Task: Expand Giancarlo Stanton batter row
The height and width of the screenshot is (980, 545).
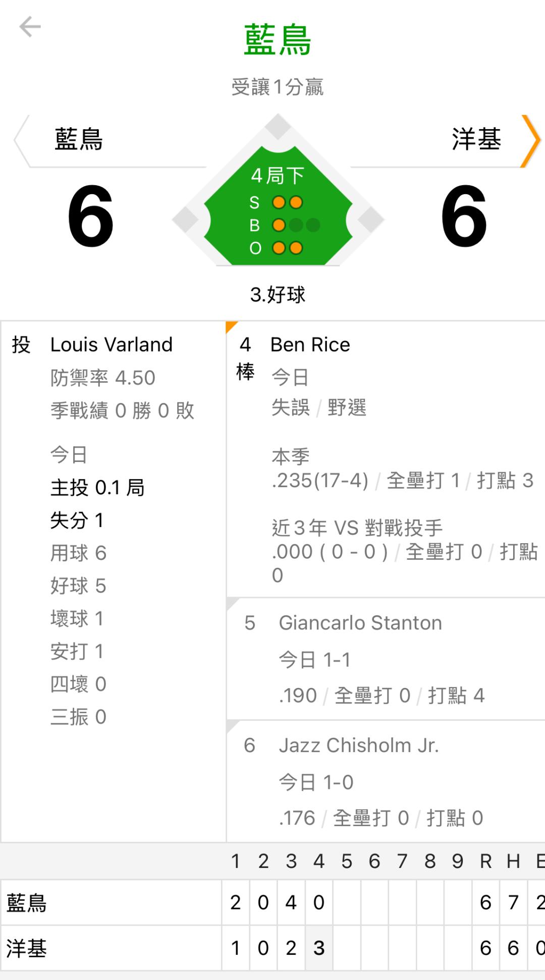Action: tap(386, 659)
